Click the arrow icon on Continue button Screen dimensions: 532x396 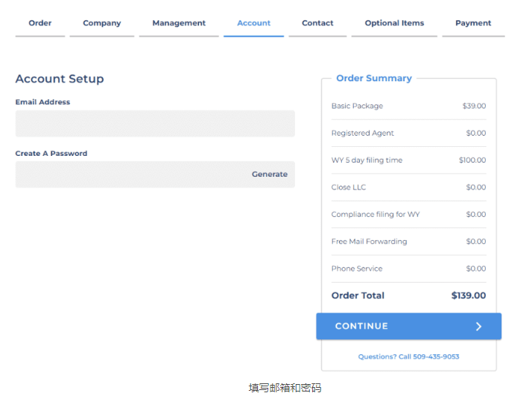coord(478,327)
